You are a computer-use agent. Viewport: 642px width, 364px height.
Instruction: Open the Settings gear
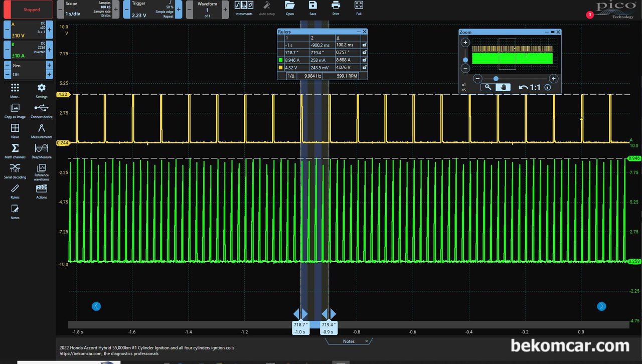42,90
